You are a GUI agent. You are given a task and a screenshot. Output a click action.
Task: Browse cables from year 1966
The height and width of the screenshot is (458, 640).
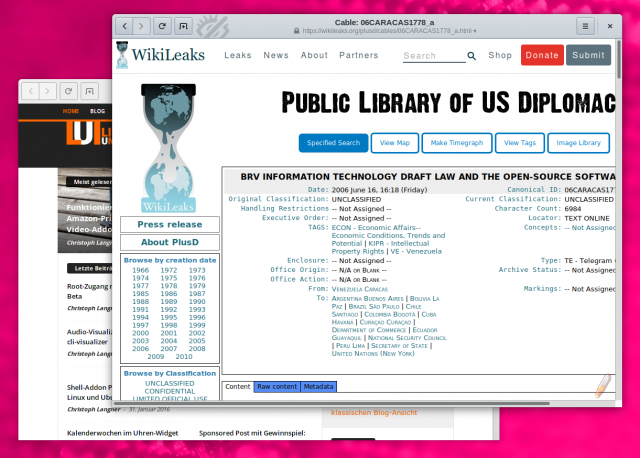[140, 270]
